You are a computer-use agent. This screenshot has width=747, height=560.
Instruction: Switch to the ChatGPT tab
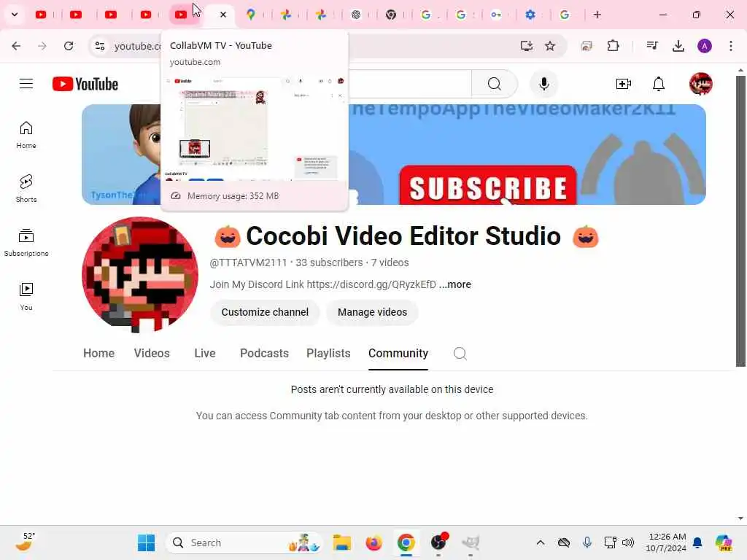(355, 15)
